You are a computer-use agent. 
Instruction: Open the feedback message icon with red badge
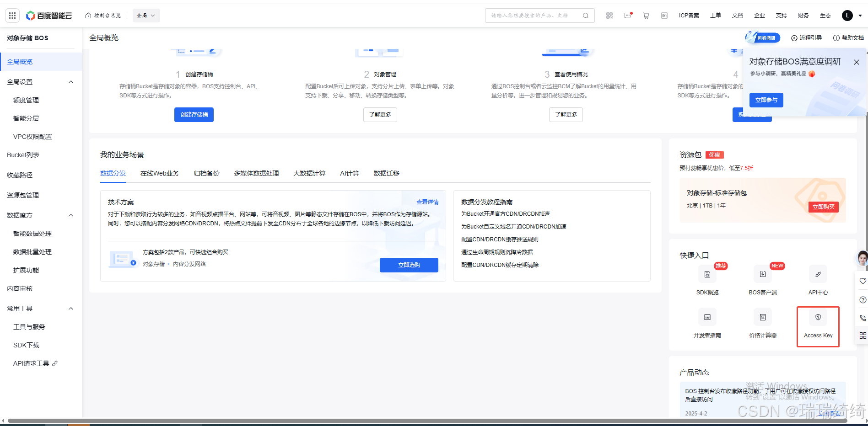pyautogui.click(x=628, y=15)
